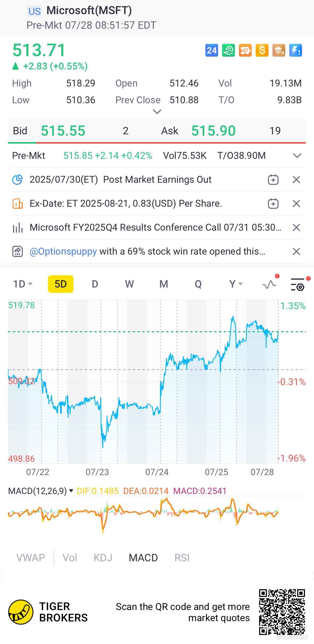Dismiss the earnings out notification

click(296, 180)
